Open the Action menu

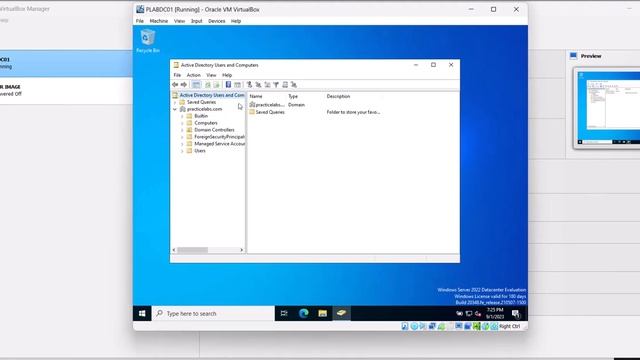tap(193, 75)
